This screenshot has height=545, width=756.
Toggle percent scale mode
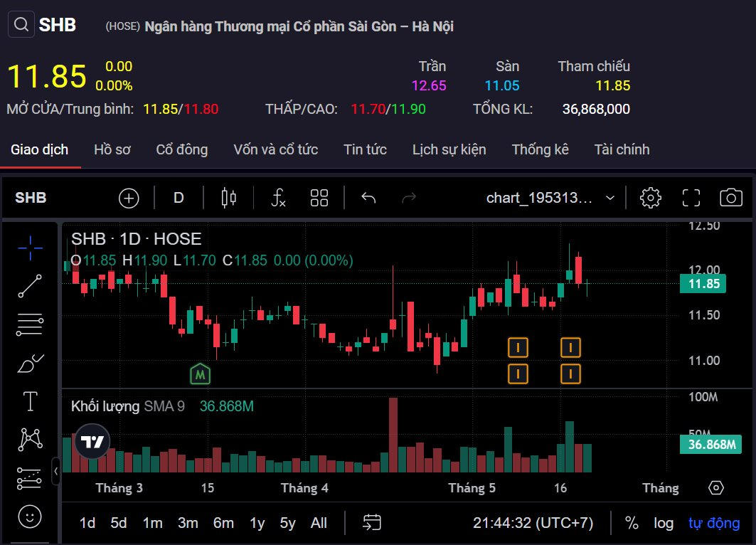point(632,523)
